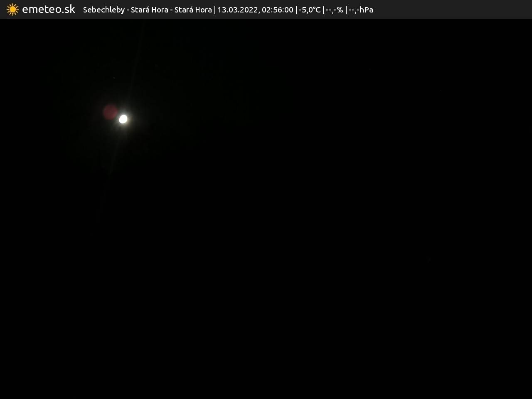This screenshot has width=532, height=399.
Task: Click the emeteo.sk site name
Action: point(49,9)
